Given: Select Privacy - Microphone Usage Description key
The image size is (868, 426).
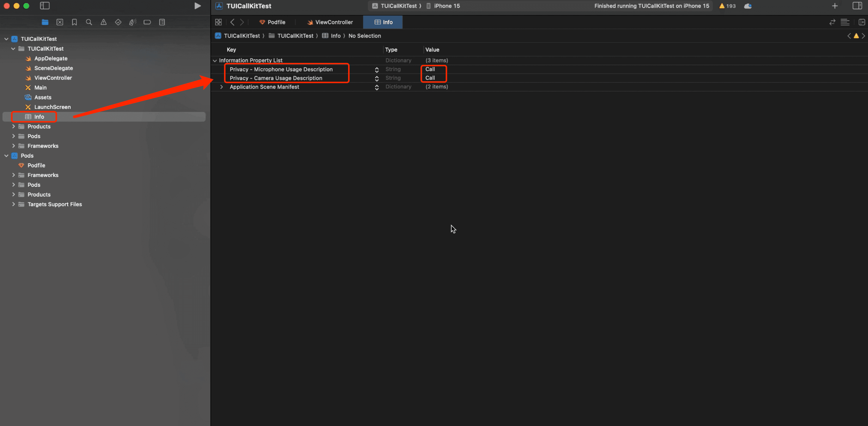Looking at the screenshot, I should coord(281,69).
